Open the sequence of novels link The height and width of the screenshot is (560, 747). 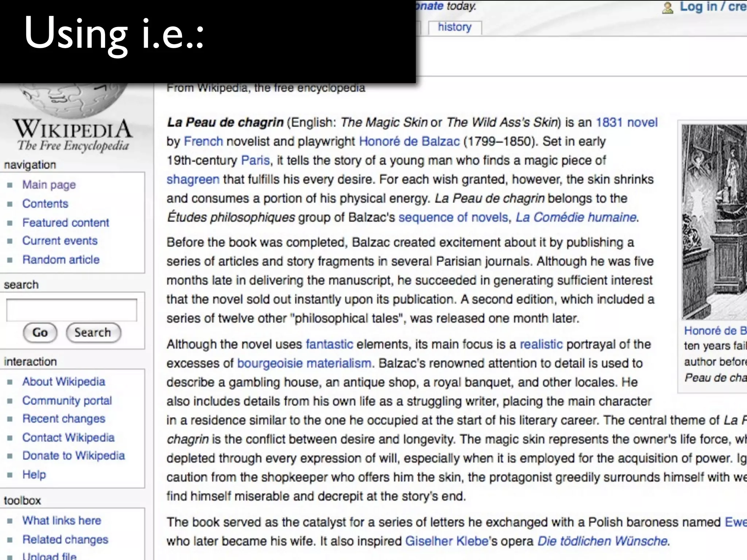(453, 217)
